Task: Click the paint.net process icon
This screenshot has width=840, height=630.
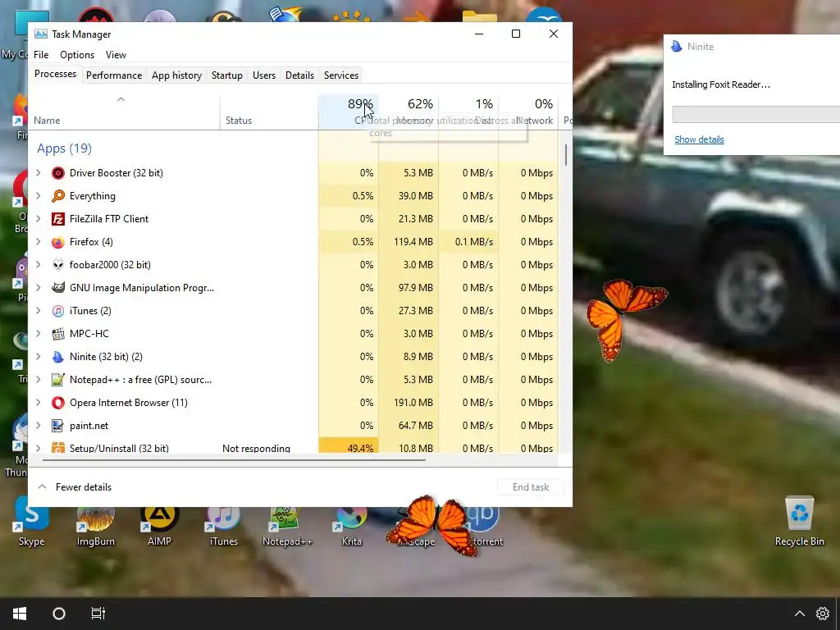Action: [58, 426]
